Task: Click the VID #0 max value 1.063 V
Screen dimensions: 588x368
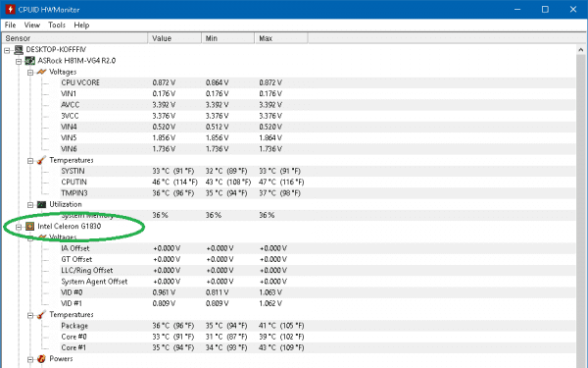Action: pos(270,292)
